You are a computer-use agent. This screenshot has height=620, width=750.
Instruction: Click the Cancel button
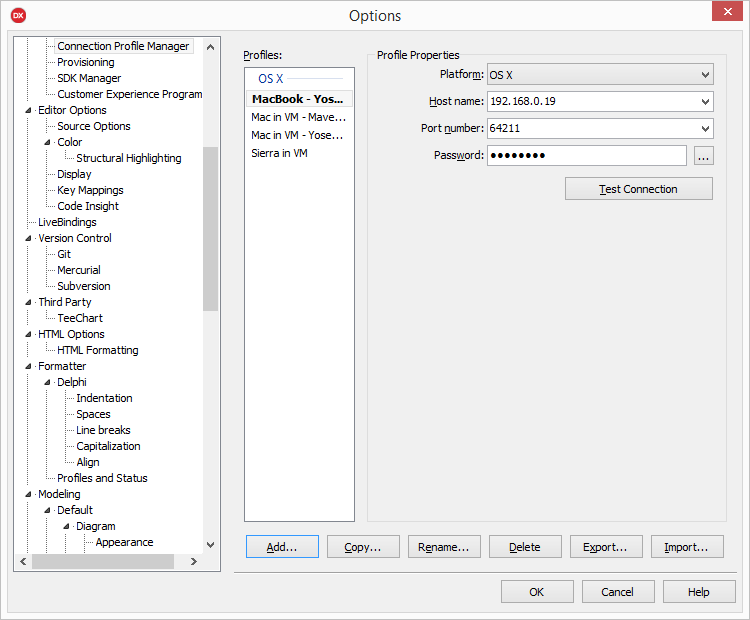pyautogui.click(x=618, y=592)
